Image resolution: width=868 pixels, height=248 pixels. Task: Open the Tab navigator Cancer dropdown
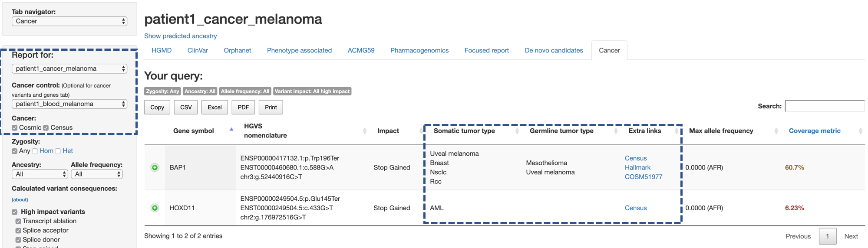coord(69,21)
